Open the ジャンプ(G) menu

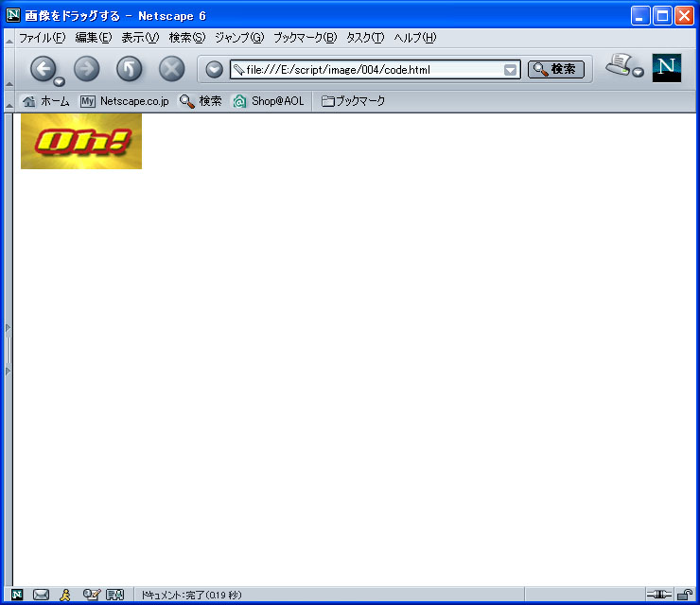(239, 38)
